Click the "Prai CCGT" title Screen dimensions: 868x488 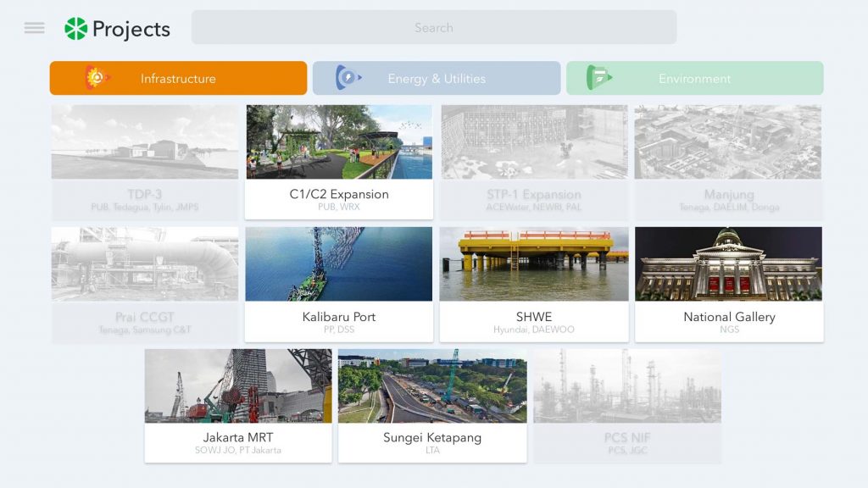click(x=144, y=317)
